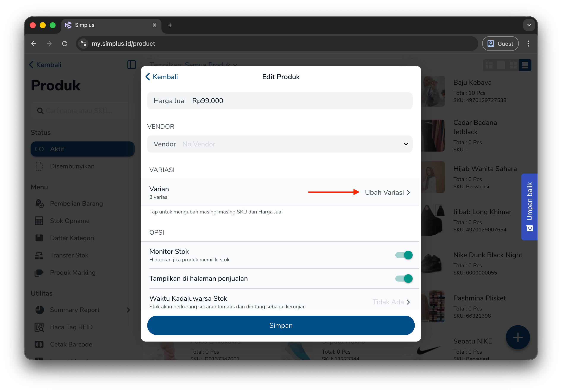The height and width of the screenshot is (392, 562).
Task: Toggle the sidebar panel icon beside Kembali
Action: click(131, 64)
